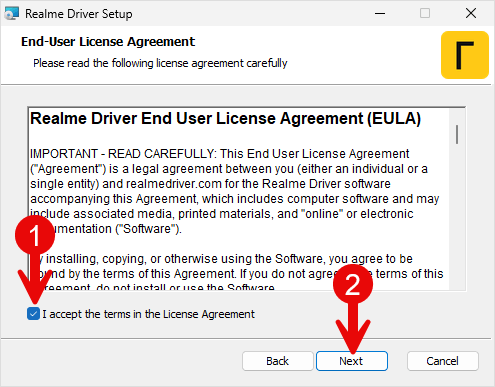495x387 pixels.
Task: Click the 'IMPORTANT - READ CAREFULLY' paragraph line
Action: point(219,154)
